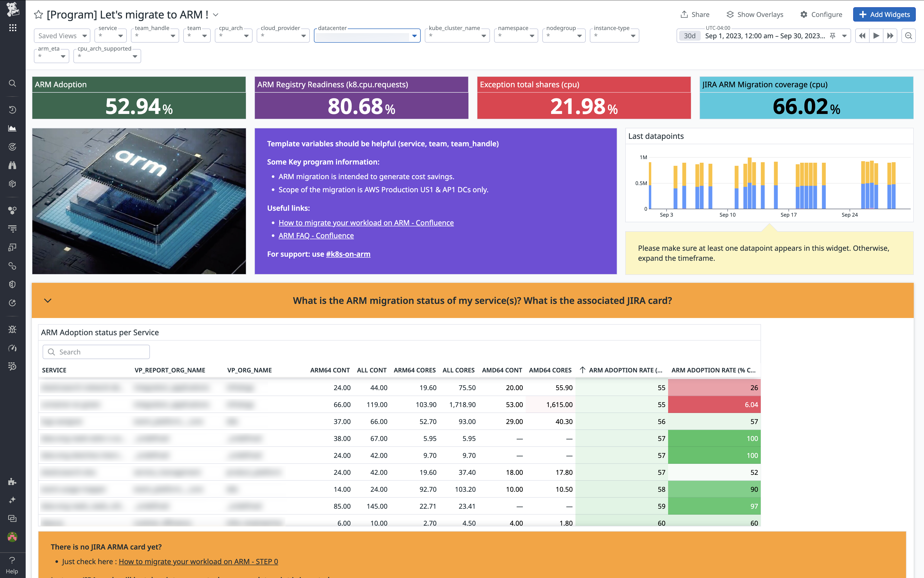
Task: Click the pin icon next to the timeframe
Action: click(x=833, y=36)
